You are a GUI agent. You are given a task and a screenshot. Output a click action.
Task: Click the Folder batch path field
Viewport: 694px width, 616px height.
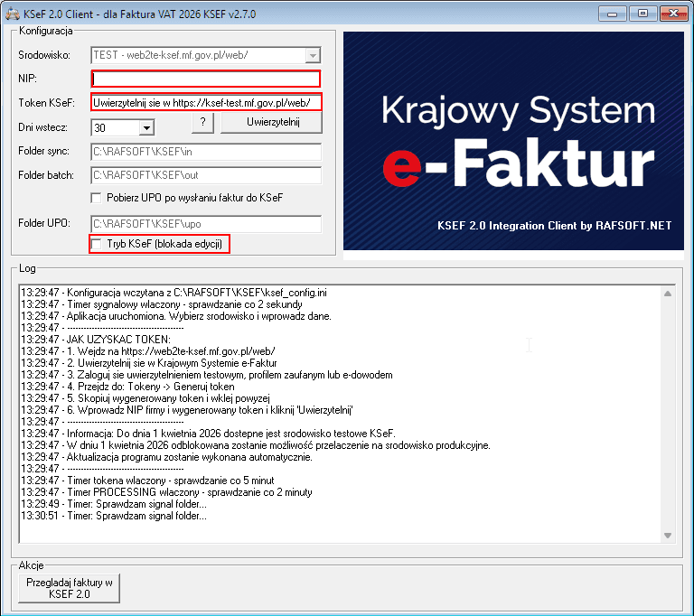[206, 175]
